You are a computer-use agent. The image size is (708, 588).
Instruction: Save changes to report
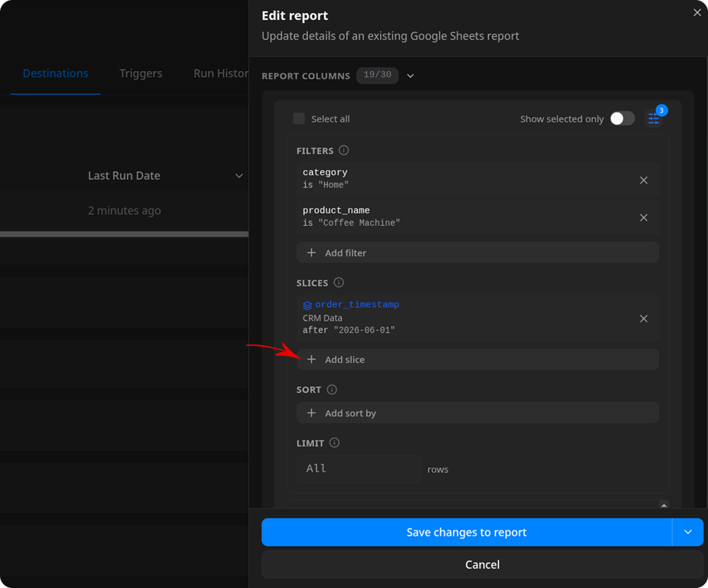pos(467,532)
